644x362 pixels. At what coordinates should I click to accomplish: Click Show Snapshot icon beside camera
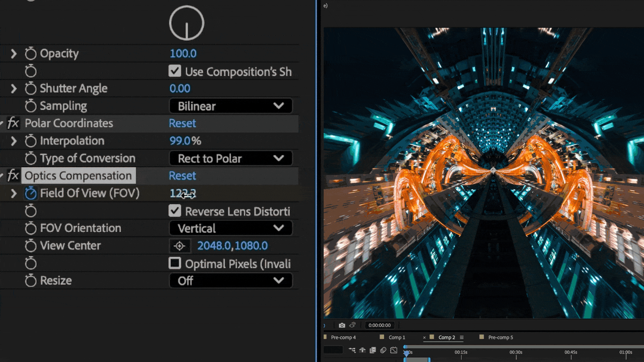point(353,325)
